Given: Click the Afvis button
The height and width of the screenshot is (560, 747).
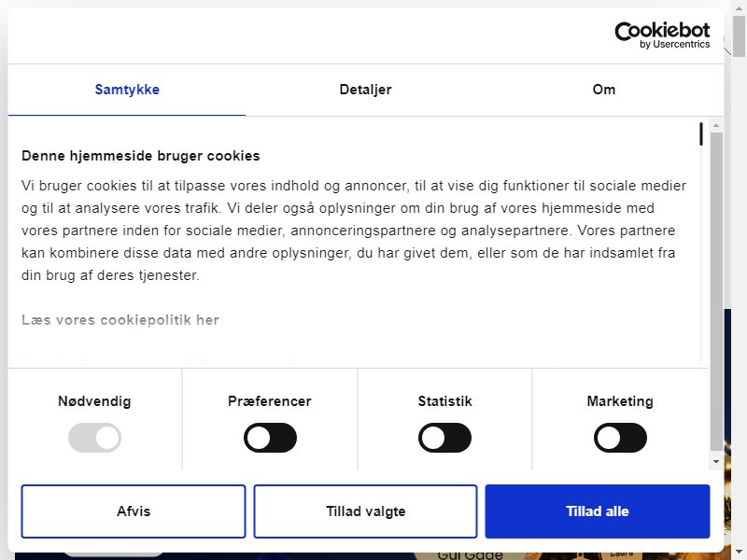Looking at the screenshot, I should 134,511.
